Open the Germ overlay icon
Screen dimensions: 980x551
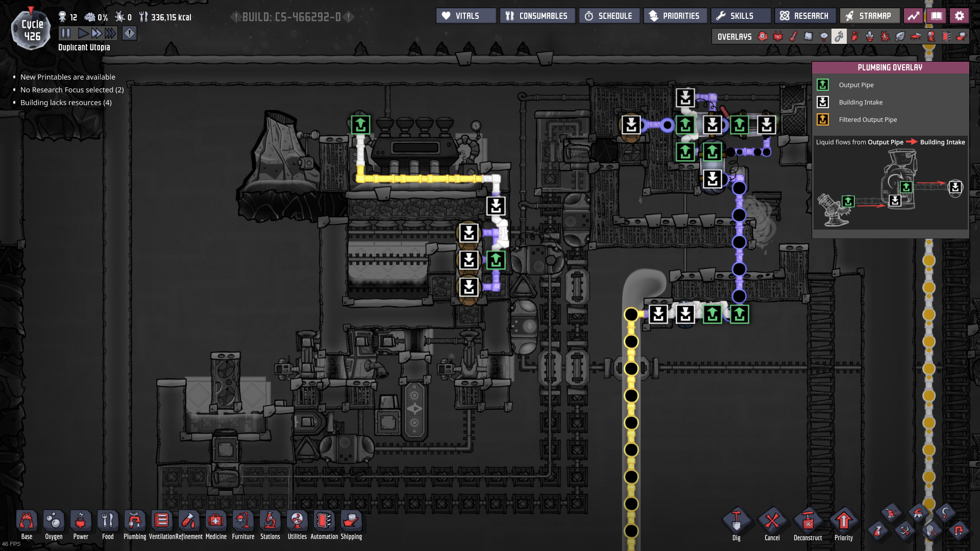[885, 36]
